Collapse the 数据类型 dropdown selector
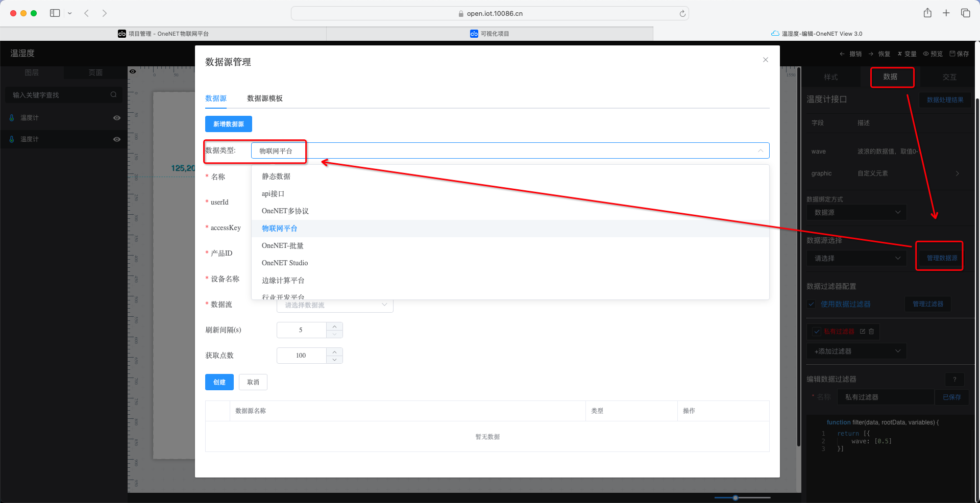The height and width of the screenshot is (503, 980). (760, 150)
